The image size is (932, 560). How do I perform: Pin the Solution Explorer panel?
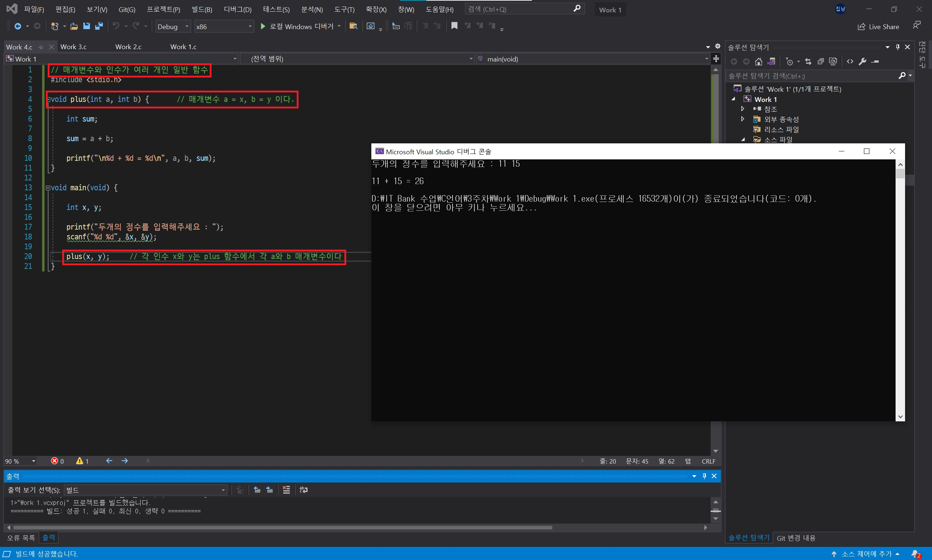click(897, 47)
